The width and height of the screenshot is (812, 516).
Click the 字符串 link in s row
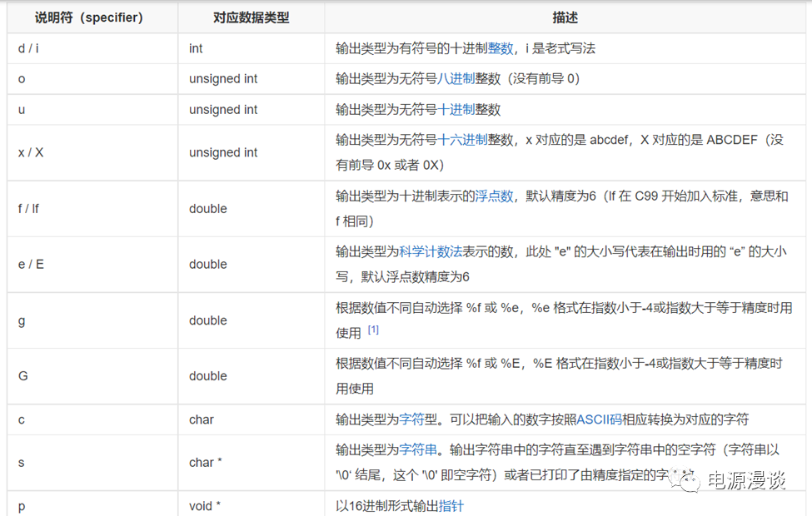pyautogui.click(x=418, y=450)
